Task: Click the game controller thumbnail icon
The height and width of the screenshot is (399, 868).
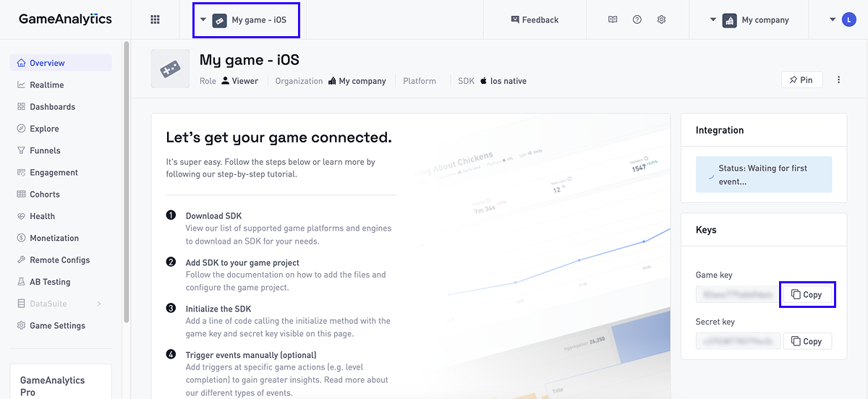Action: coord(170,69)
